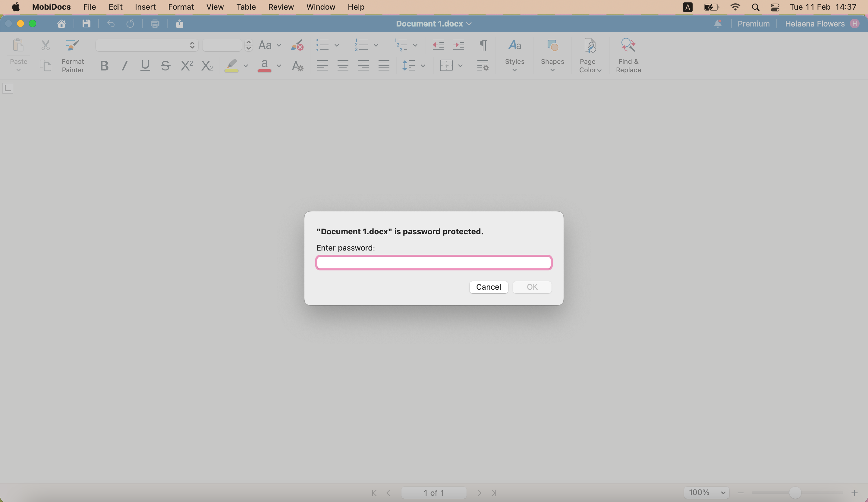Open the Table menu
This screenshot has width=868, height=502.
tap(246, 7)
